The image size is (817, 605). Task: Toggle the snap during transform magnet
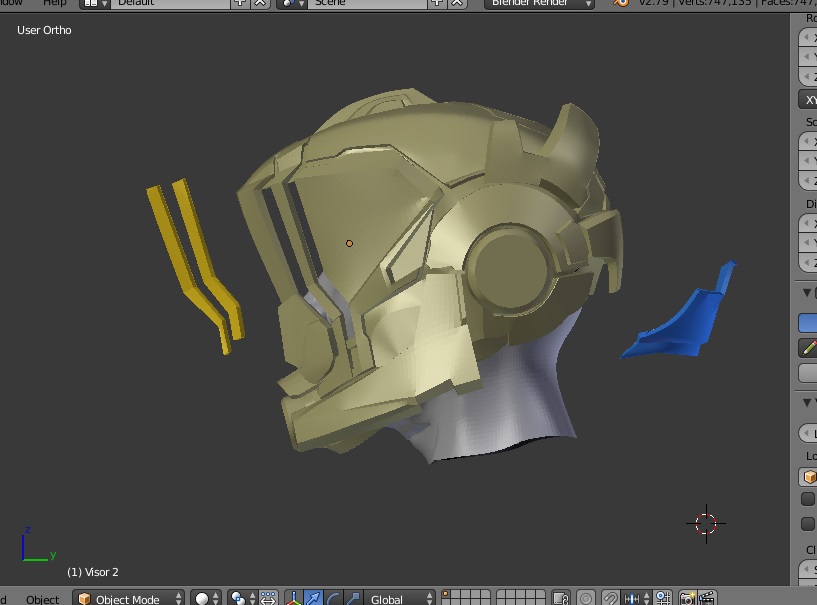coord(609,598)
